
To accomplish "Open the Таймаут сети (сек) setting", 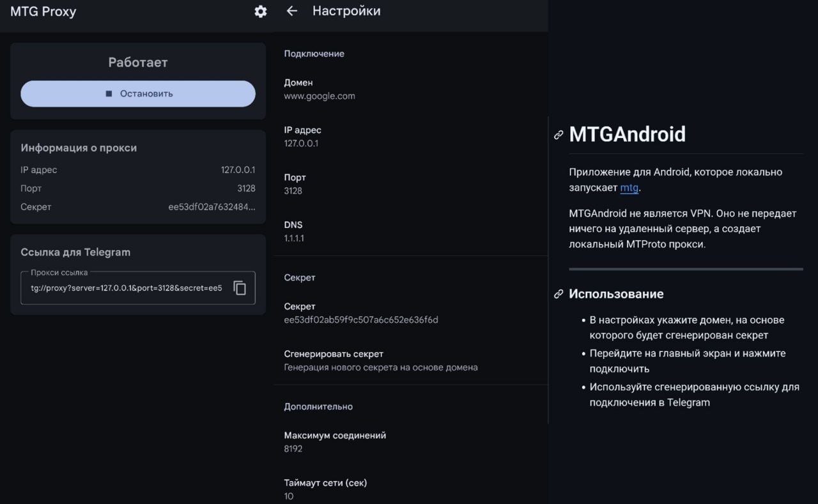I will [x=410, y=489].
